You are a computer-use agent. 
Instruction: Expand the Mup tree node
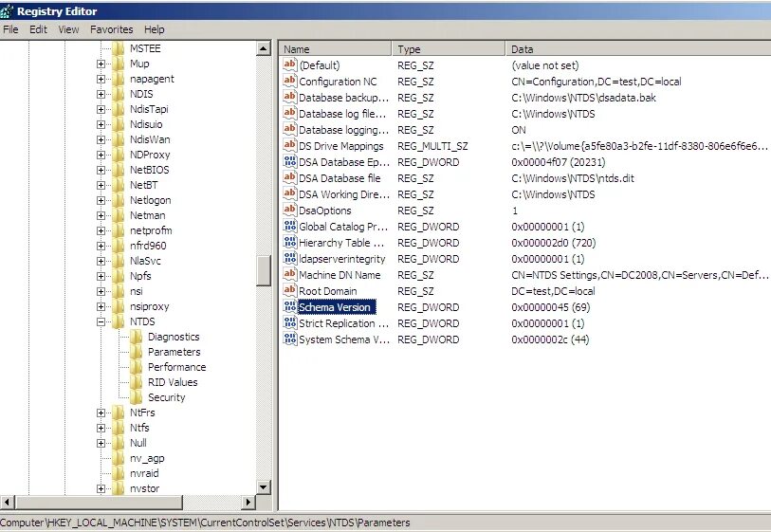(x=101, y=64)
